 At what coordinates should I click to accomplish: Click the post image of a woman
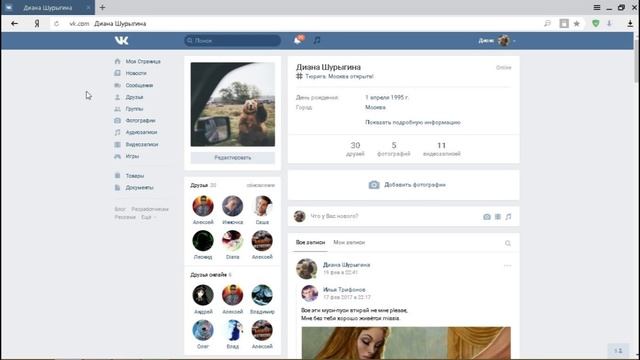pyautogui.click(x=406, y=343)
